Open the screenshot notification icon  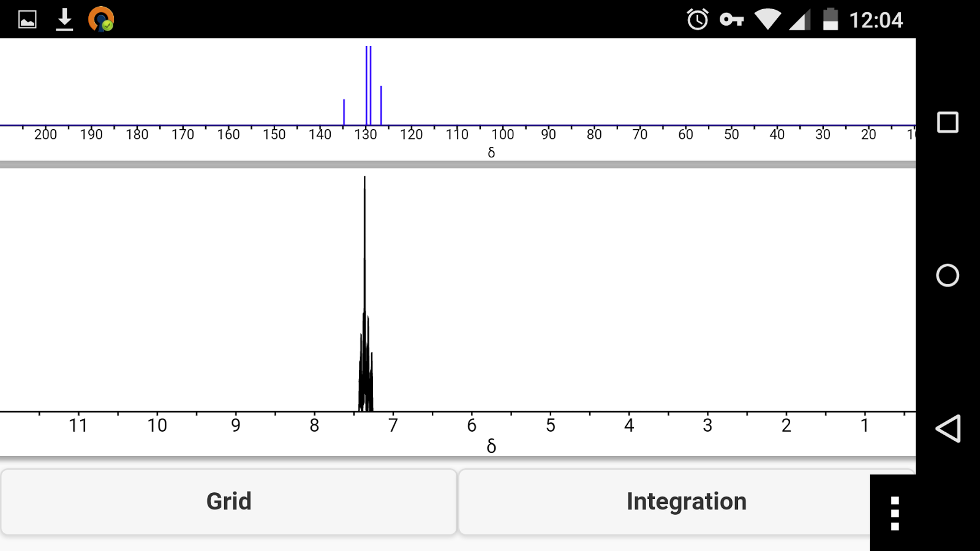click(x=28, y=20)
